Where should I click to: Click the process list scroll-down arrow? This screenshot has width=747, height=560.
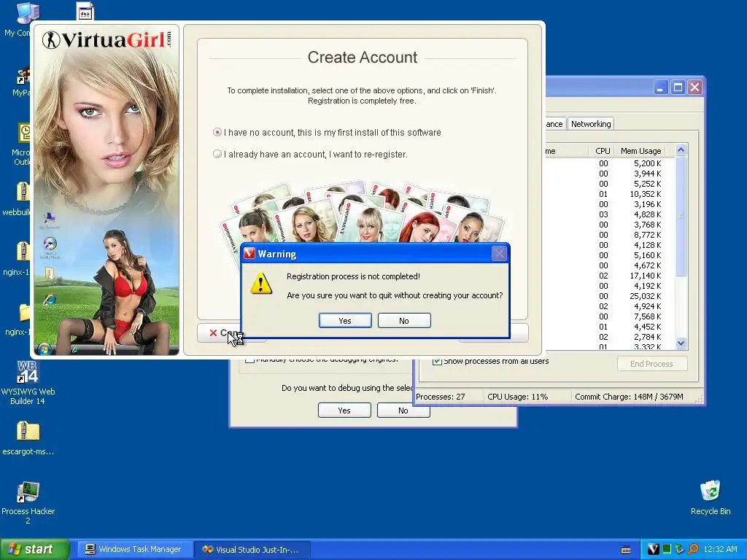tap(681, 343)
